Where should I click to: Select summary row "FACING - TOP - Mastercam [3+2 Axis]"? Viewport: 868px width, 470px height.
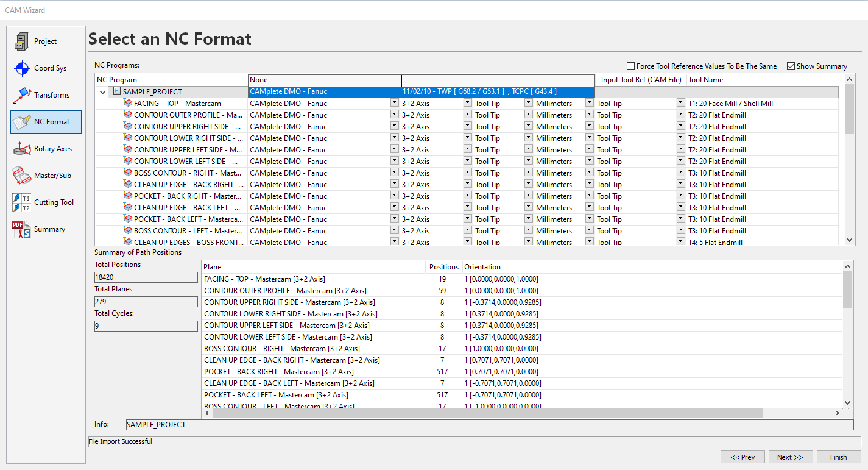[522, 279]
